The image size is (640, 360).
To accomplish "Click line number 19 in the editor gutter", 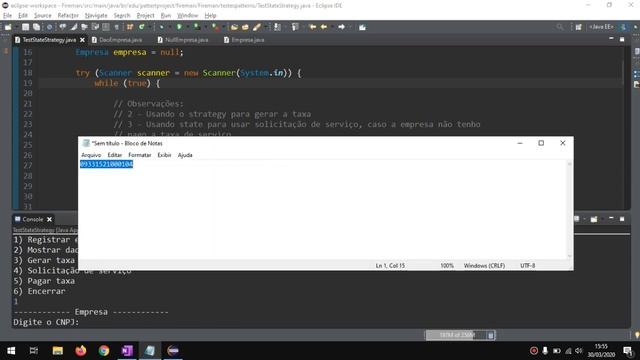I will pos(27,83).
